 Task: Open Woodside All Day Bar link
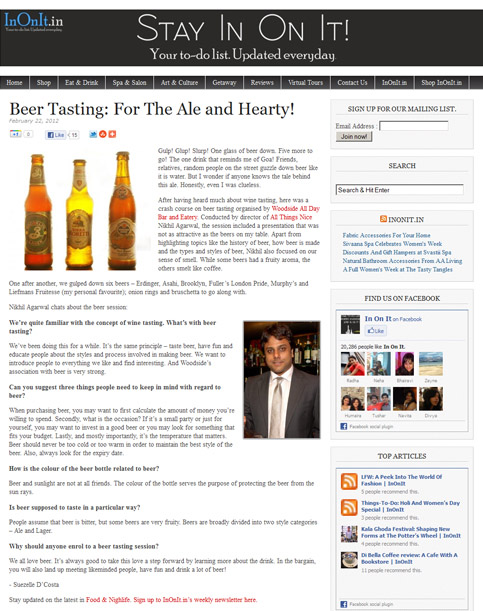pyautogui.click(x=239, y=213)
